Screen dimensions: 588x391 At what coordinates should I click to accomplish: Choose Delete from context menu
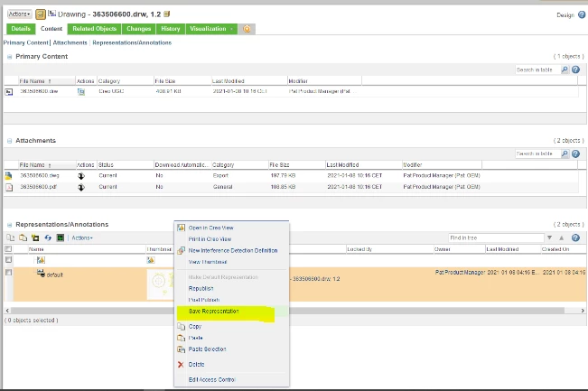click(197, 365)
